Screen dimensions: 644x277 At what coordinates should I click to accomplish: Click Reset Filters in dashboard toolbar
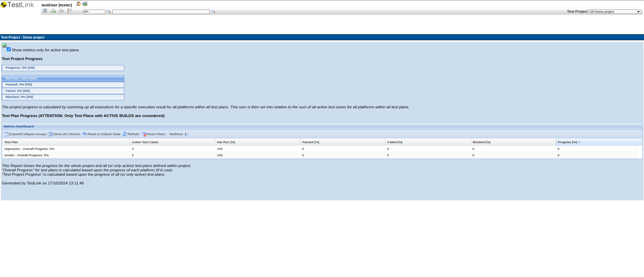pyautogui.click(x=154, y=134)
